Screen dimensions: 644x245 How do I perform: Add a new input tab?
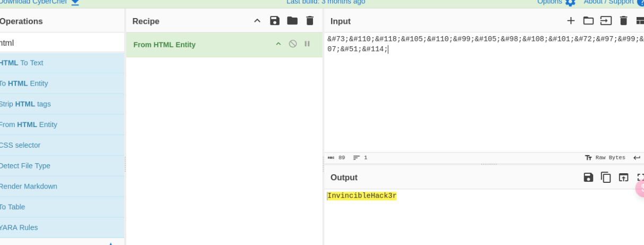(571, 21)
